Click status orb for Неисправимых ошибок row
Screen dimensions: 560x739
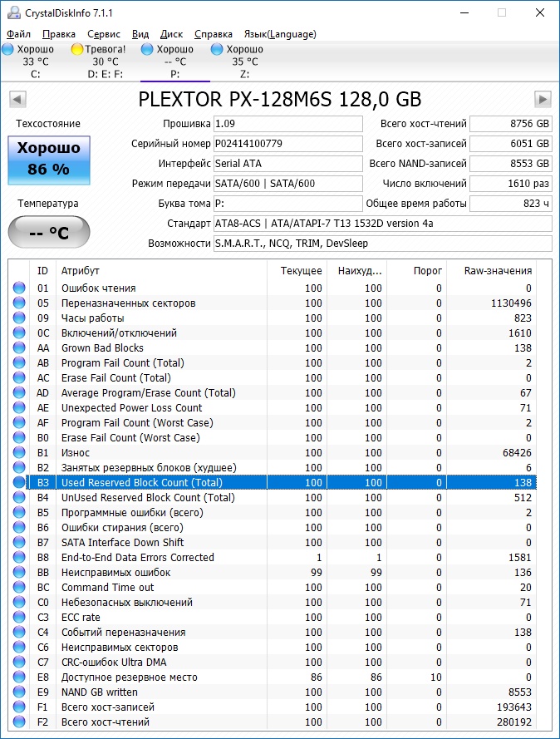19,572
